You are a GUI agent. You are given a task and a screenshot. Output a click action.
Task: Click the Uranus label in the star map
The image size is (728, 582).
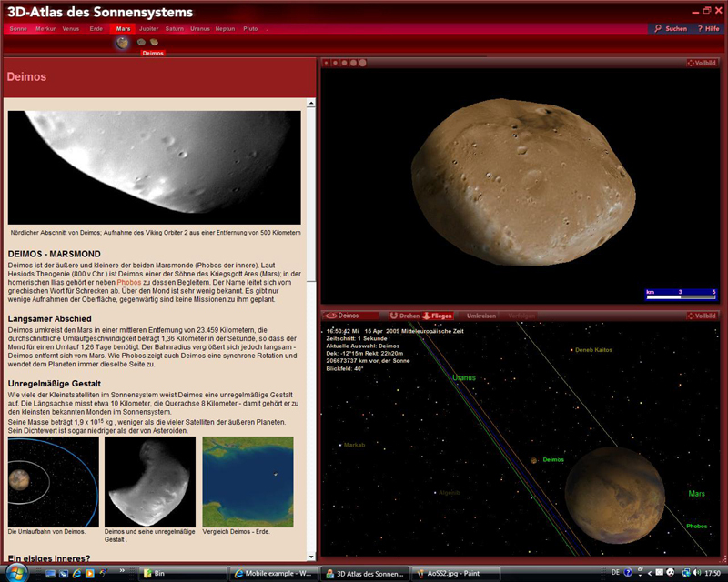point(464,377)
